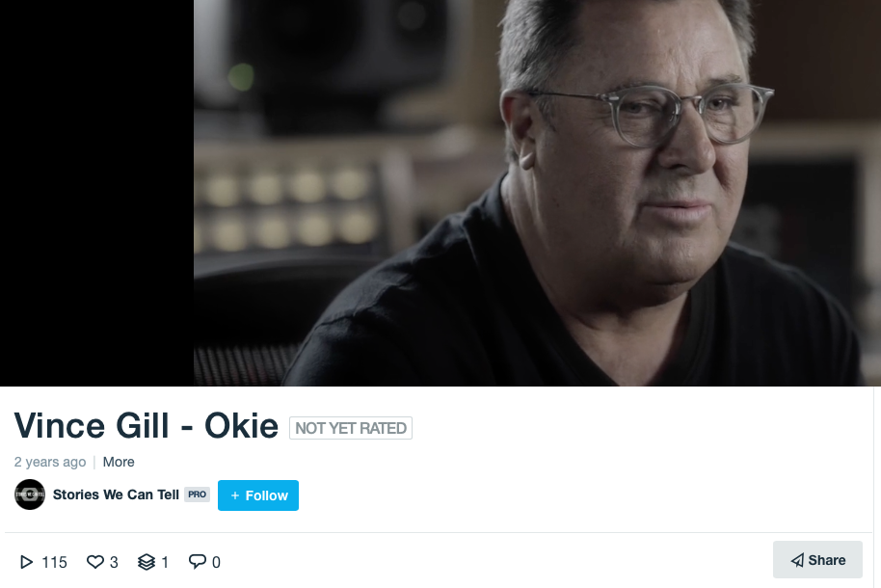Click the 115 plays number

pyautogui.click(x=55, y=563)
